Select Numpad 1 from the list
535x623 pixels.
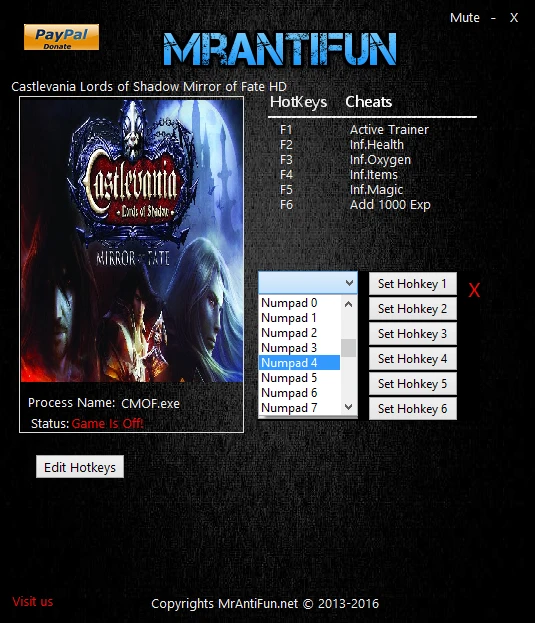coord(299,318)
